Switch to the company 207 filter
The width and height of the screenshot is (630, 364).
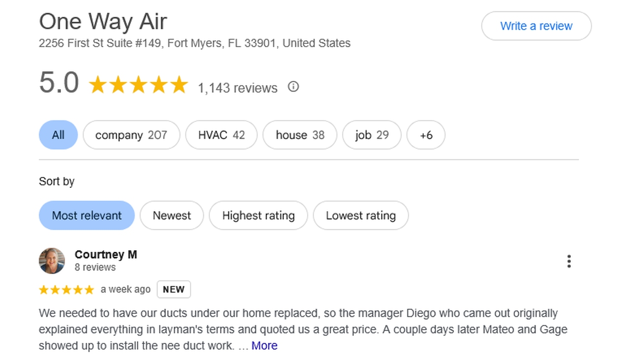(131, 135)
